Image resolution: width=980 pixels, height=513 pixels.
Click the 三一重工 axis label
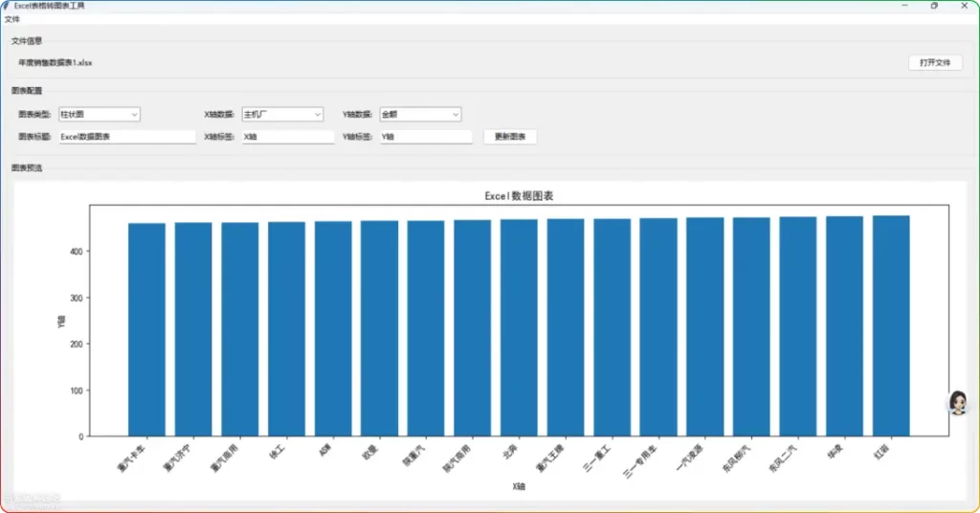click(x=596, y=458)
